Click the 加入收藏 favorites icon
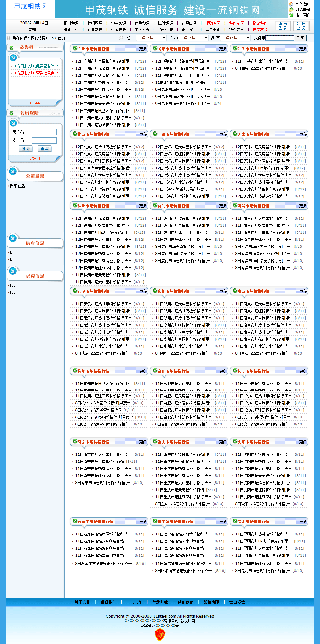The width and height of the screenshot is (320, 644). 291,10
